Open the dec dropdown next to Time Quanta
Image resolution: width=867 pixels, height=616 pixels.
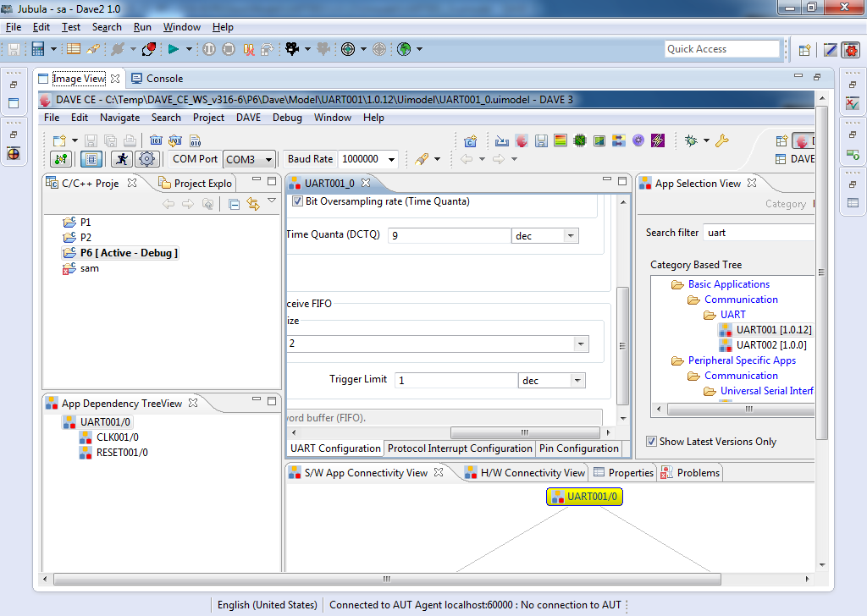point(571,236)
